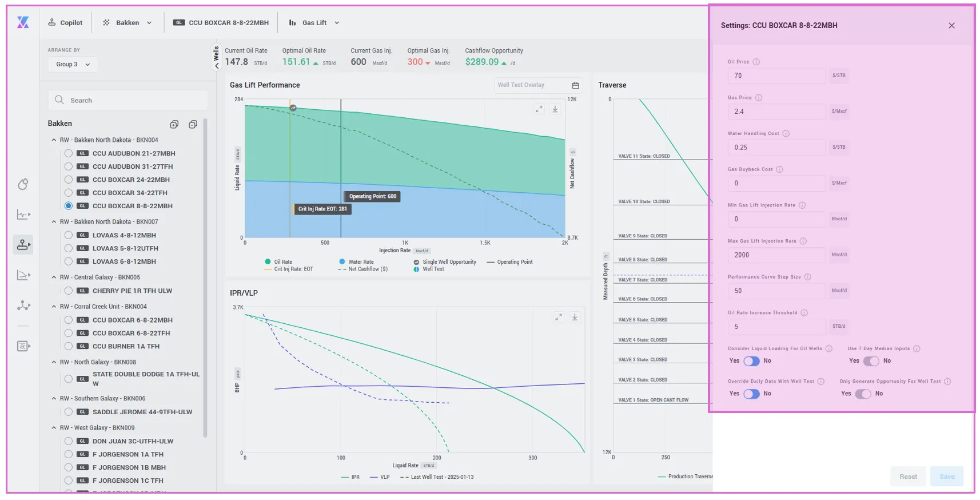The width and height of the screenshot is (980, 500).
Task: Expand the IPR/VLP chart to fullscreen
Action: point(558,317)
